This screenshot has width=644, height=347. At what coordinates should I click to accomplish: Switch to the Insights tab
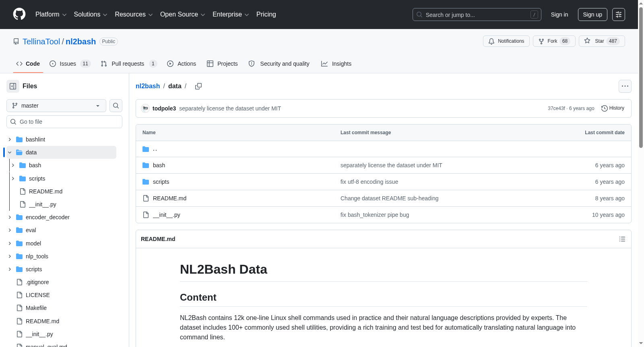coord(336,64)
